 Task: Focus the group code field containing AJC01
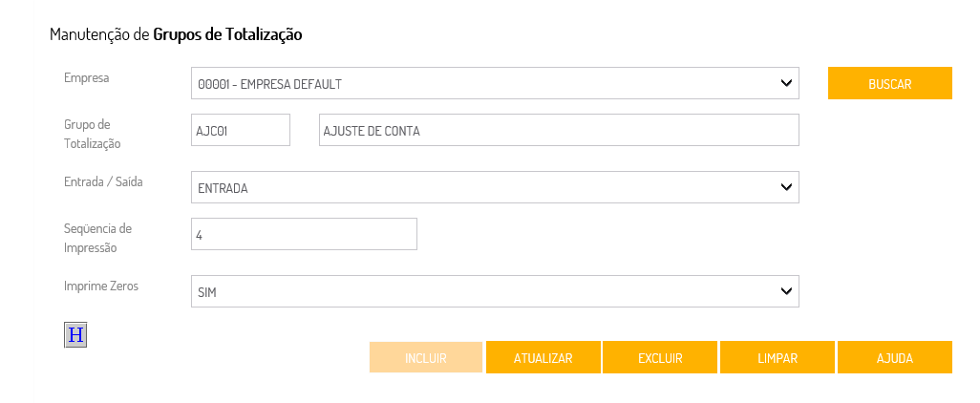[241, 131]
